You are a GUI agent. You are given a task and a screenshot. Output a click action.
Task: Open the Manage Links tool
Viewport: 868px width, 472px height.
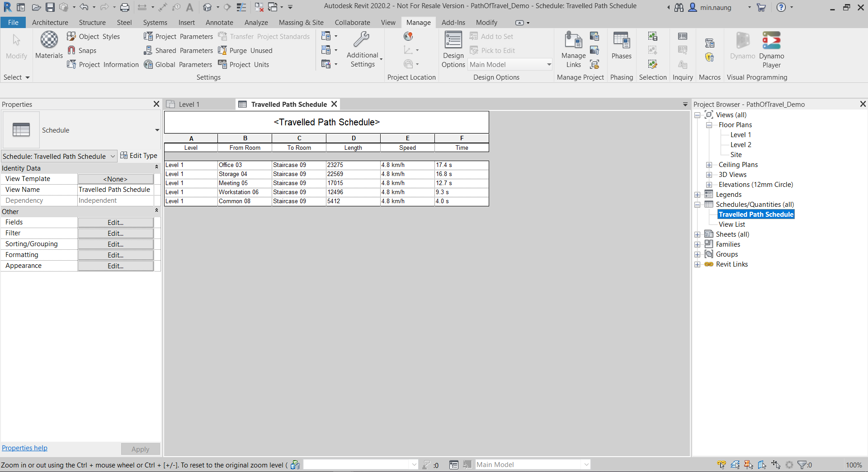click(573, 49)
